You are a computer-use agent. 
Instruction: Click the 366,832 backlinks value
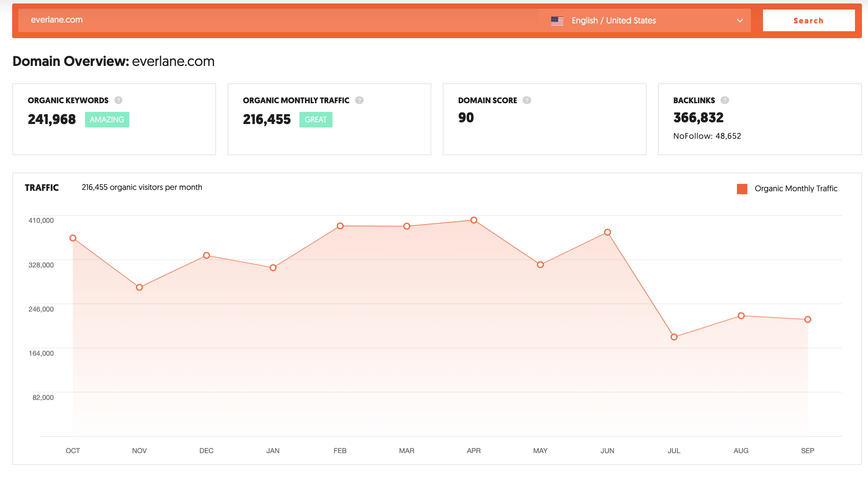pyautogui.click(x=699, y=118)
